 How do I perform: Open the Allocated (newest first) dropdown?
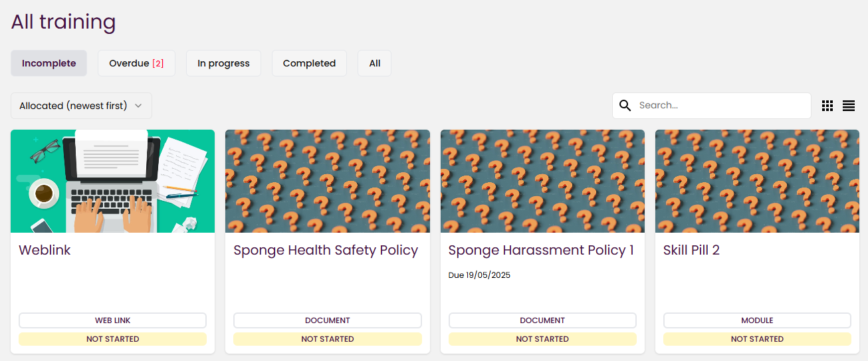click(x=81, y=106)
